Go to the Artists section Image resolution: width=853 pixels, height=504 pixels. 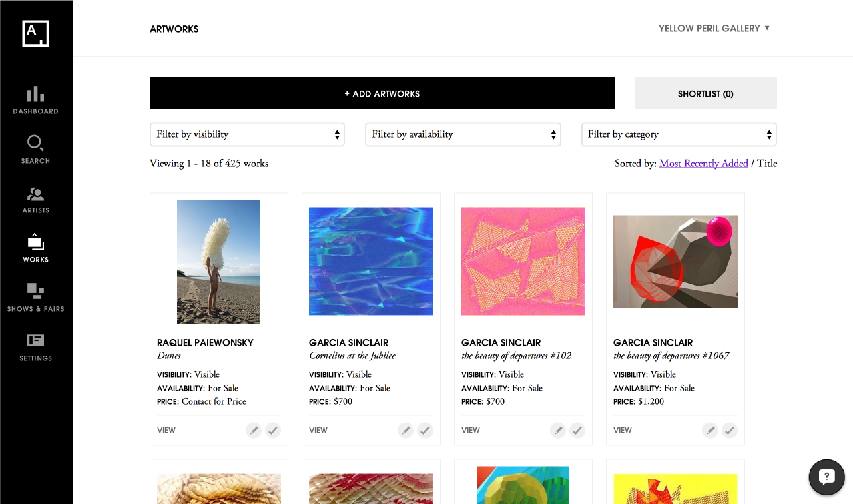pos(36,199)
